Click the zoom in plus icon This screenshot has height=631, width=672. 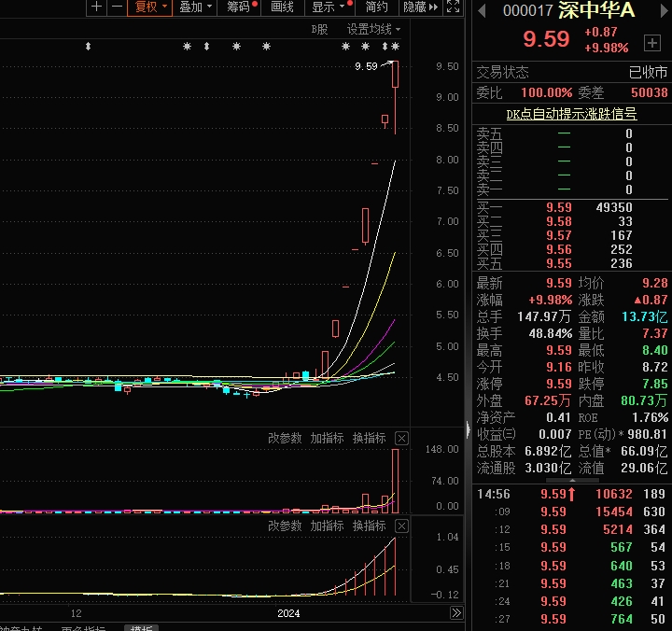pos(96,7)
